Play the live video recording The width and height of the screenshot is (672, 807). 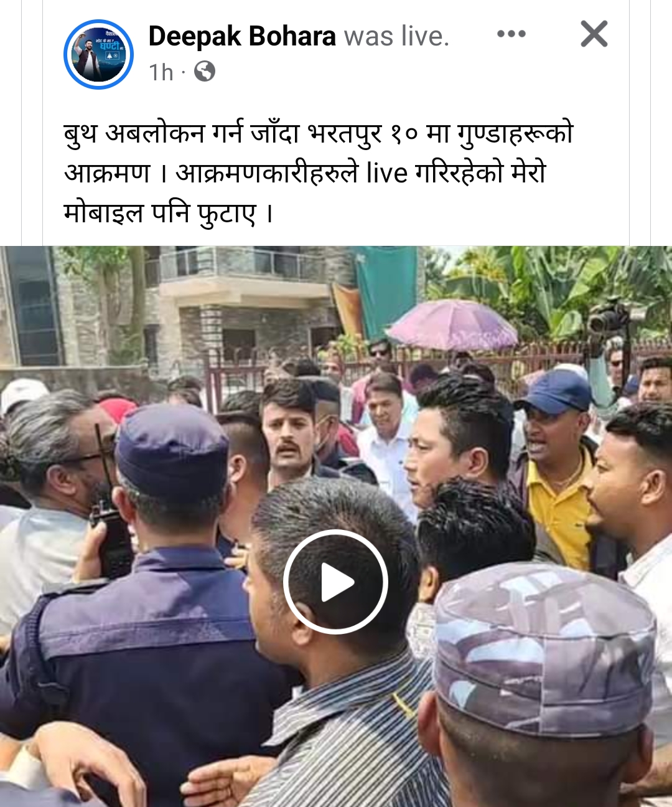click(x=336, y=582)
